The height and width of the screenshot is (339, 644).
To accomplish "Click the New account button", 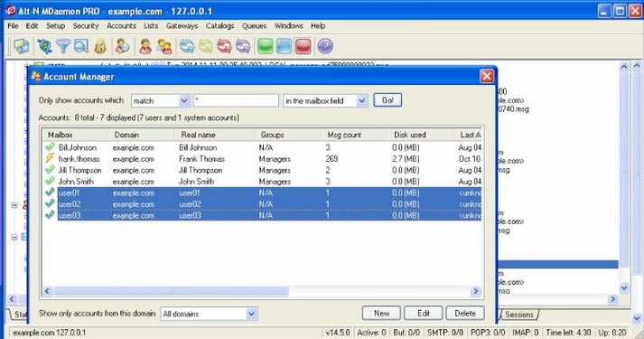I will [381, 313].
